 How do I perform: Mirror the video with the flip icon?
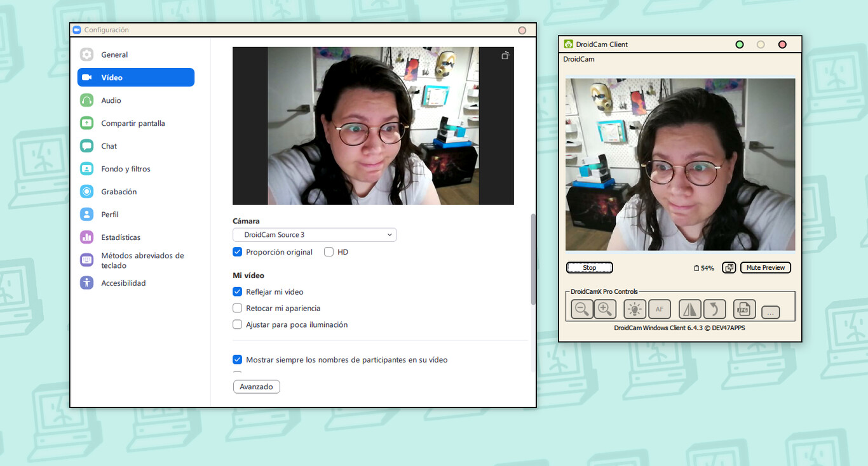coord(689,309)
